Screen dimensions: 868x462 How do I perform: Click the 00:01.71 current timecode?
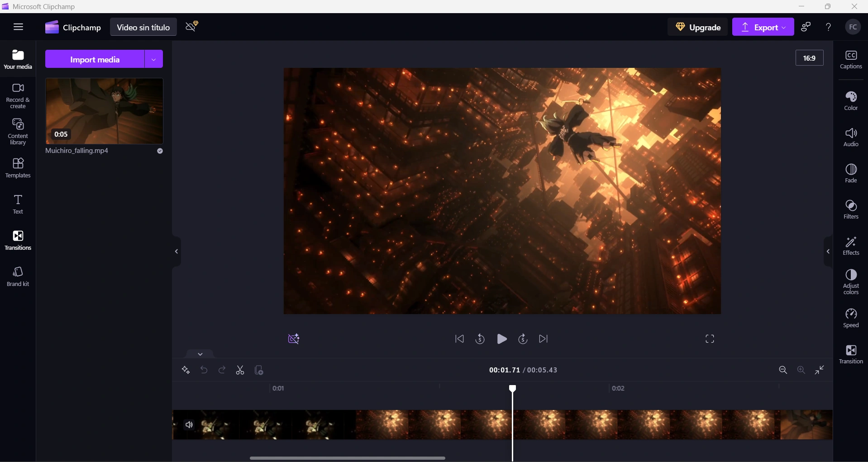[505, 370]
